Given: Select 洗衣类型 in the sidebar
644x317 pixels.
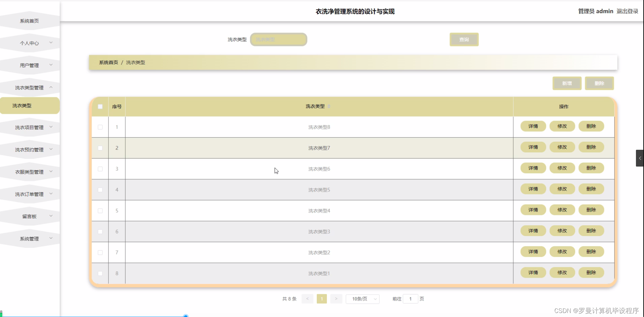Looking at the screenshot, I should (x=30, y=105).
